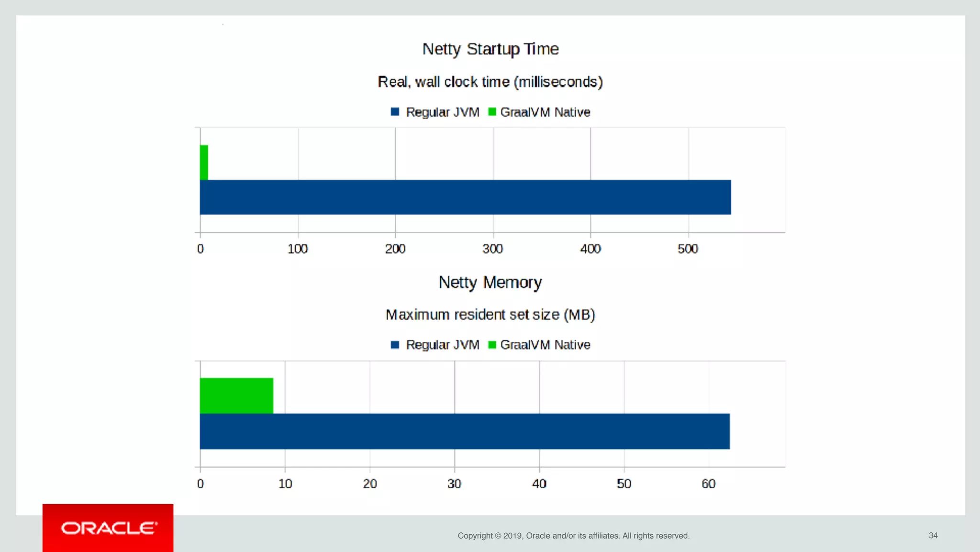The image size is (980, 552).
Task: Click the green GraalVM Native legend swatch in startup chart
Action: [492, 112]
